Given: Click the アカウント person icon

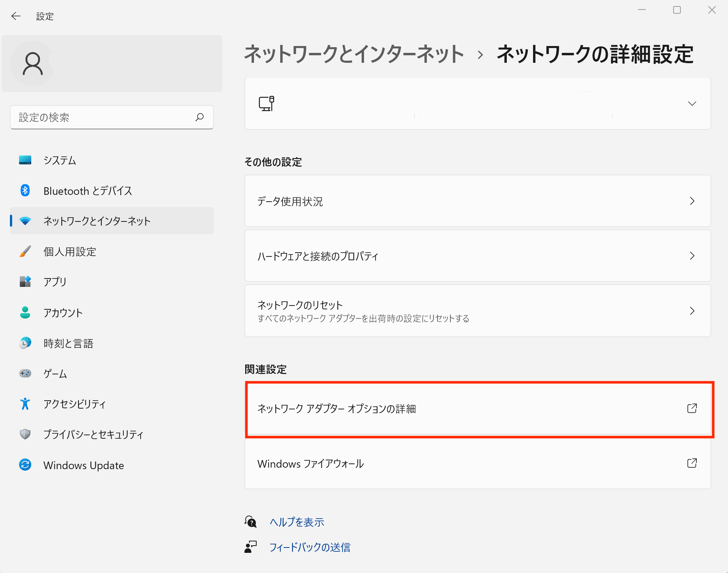Looking at the screenshot, I should (x=25, y=312).
